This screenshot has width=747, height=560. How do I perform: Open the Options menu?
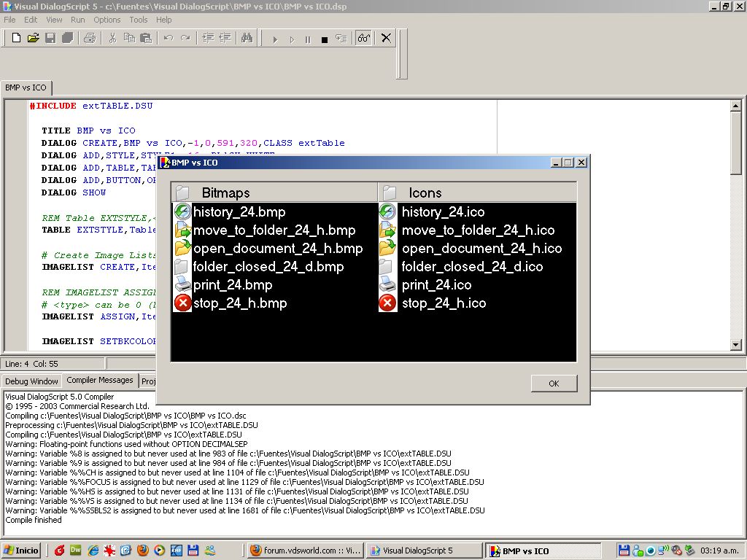tap(107, 20)
